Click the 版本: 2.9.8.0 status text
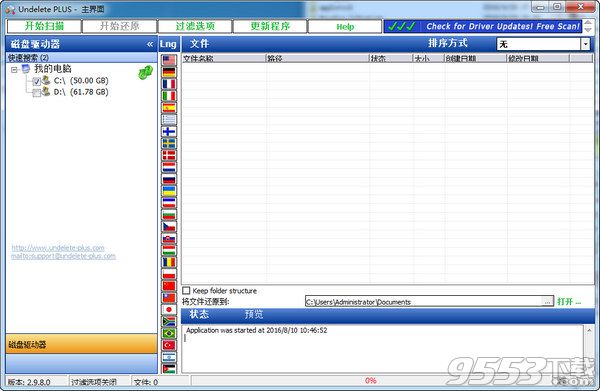Viewport: 600px width, 391px height. [x=29, y=382]
